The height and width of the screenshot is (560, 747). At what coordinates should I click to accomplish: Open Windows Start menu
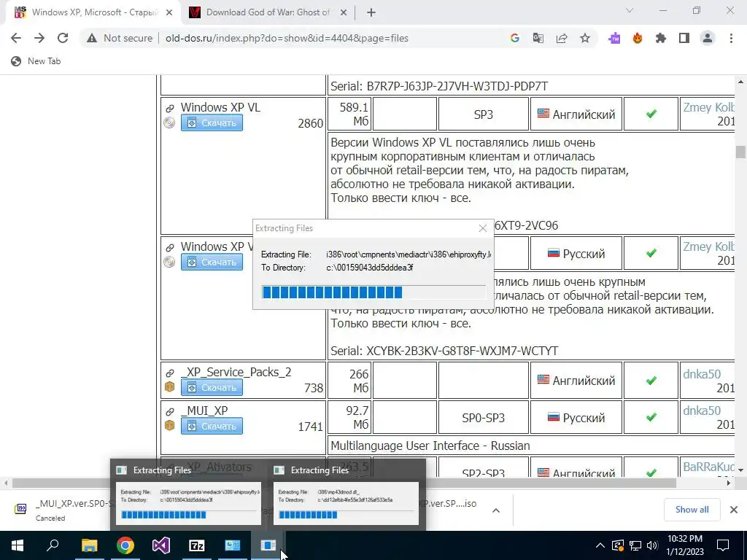click(x=18, y=545)
